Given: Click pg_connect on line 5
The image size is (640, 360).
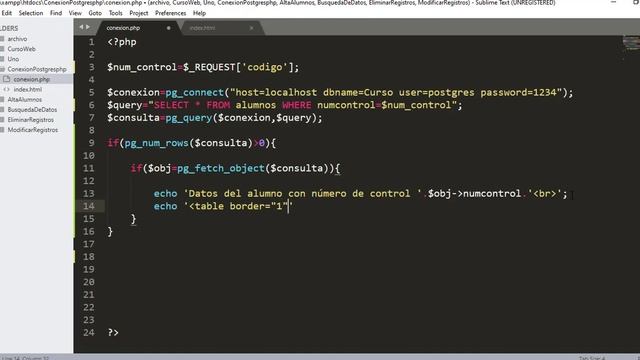Looking at the screenshot, I should [194, 93].
